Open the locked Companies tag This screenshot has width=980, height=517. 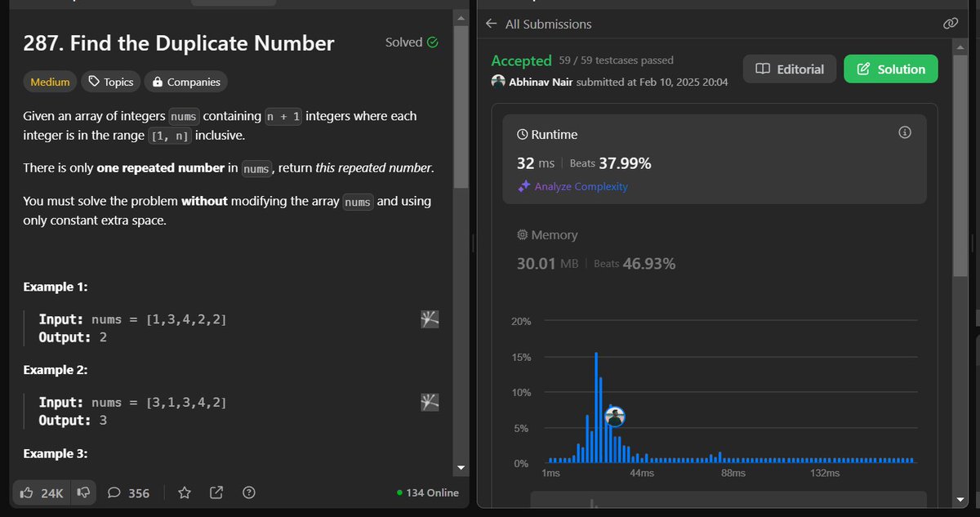pyautogui.click(x=185, y=82)
